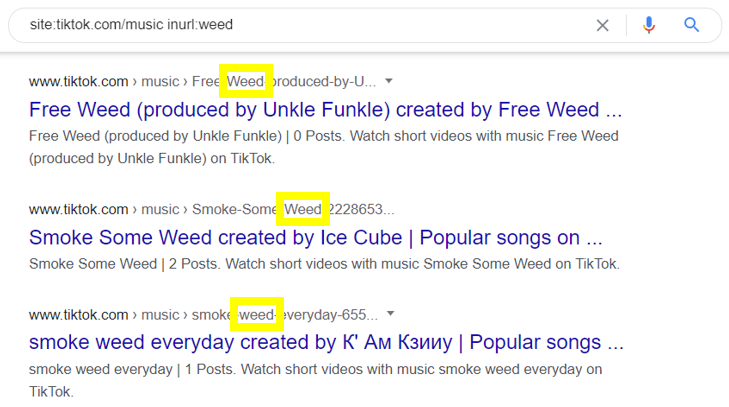Open Smoke Some Weed by Ice Cube result
Viewport: 729px width, 407px height.
tap(316, 238)
